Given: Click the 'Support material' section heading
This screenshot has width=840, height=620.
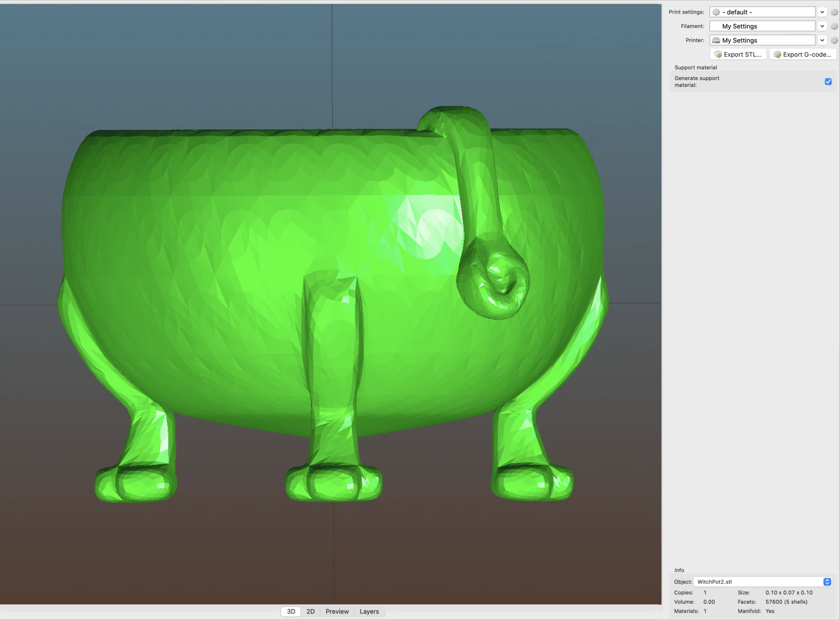Looking at the screenshot, I should pyautogui.click(x=696, y=68).
